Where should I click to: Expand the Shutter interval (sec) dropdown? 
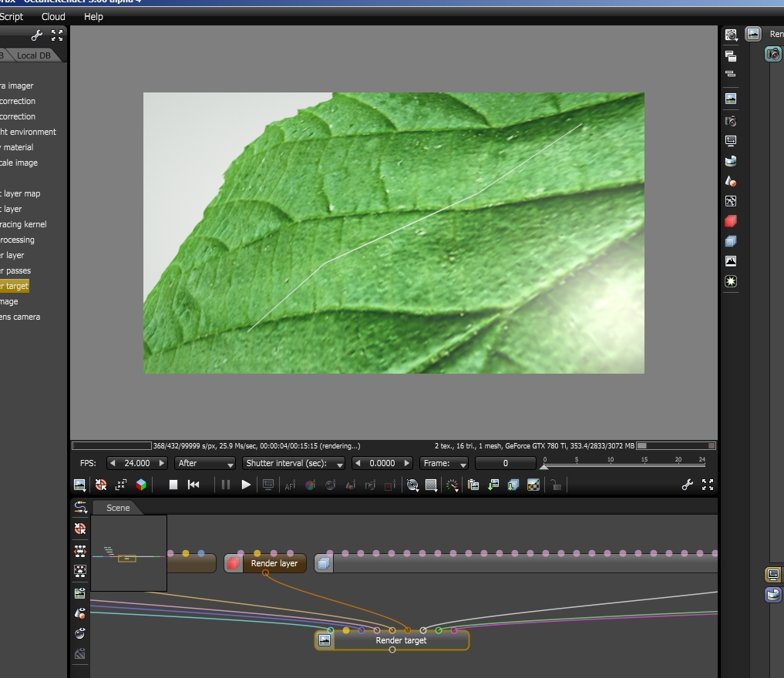pyautogui.click(x=293, y=463)
